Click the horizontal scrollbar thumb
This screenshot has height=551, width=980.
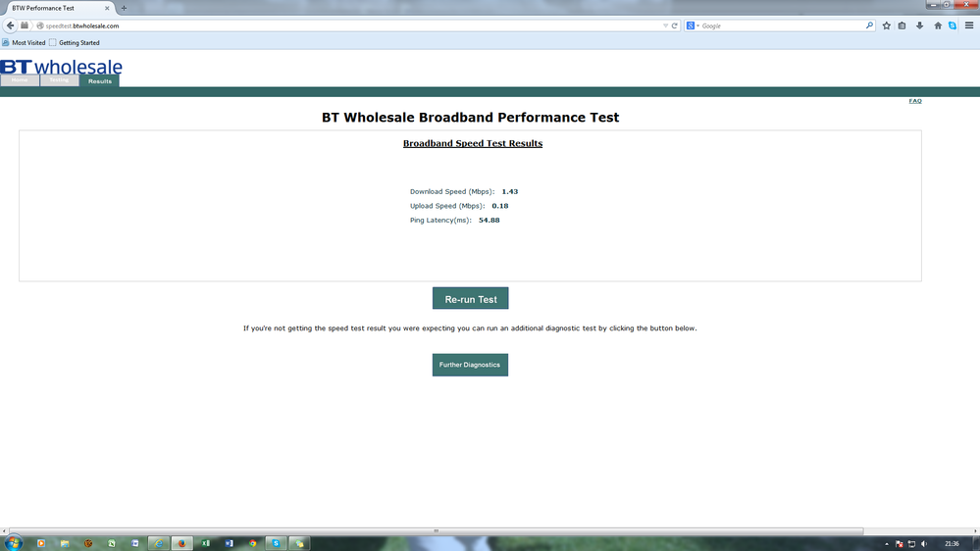[436, 531]
